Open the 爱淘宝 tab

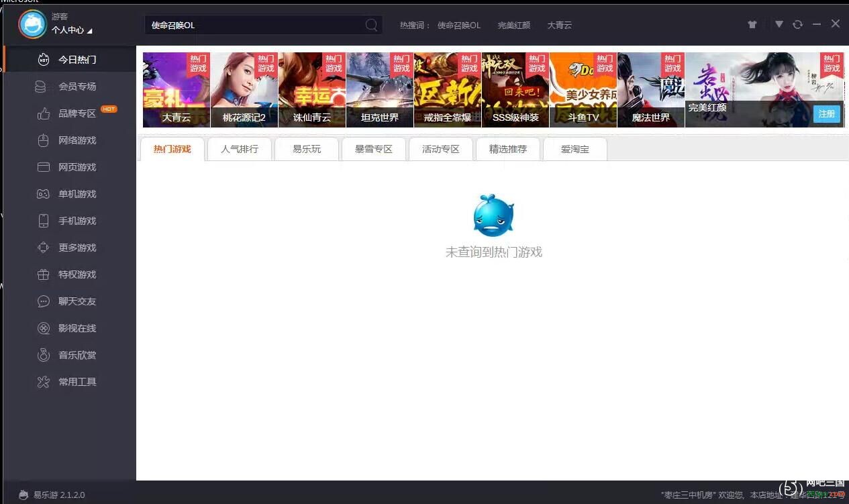pos(575,149)
